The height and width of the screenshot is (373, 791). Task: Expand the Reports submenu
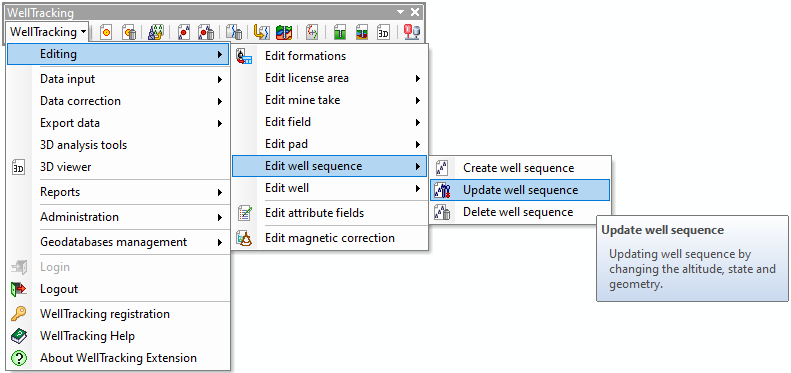coord(118,192)
